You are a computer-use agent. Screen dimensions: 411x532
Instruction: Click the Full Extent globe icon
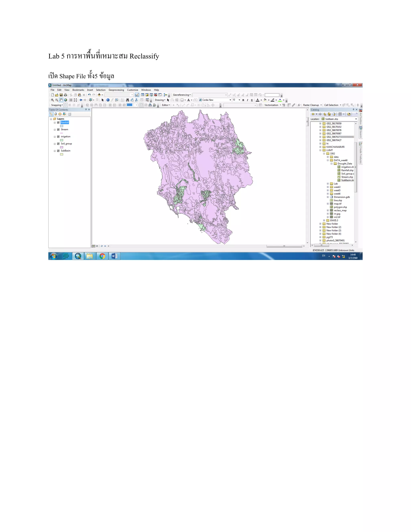pos(65,100)
